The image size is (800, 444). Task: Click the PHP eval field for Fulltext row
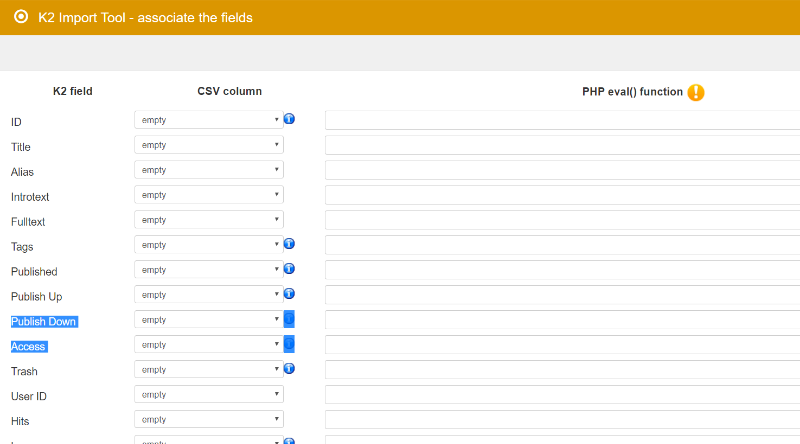[562, 220]
